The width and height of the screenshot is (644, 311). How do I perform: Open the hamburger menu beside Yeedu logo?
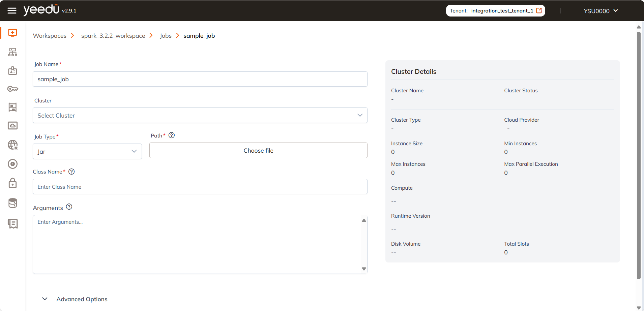coord(12,10)
